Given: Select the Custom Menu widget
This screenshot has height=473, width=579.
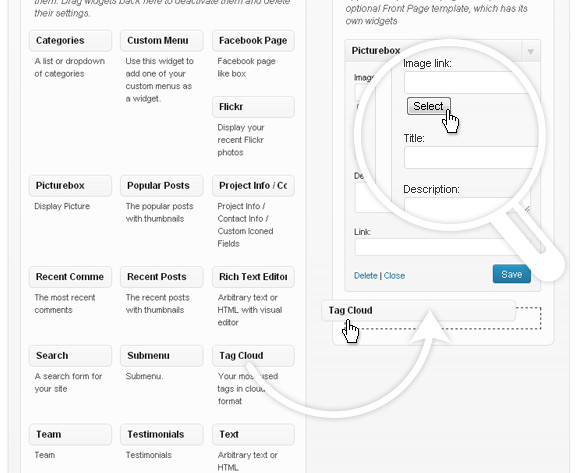Looking at the screenshot, I should click(161, 41).
